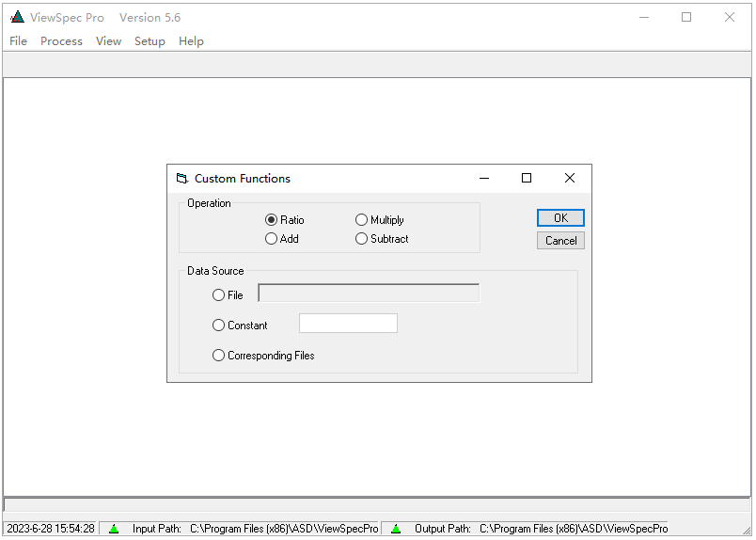Open the View menu

[x=108, y=41]
